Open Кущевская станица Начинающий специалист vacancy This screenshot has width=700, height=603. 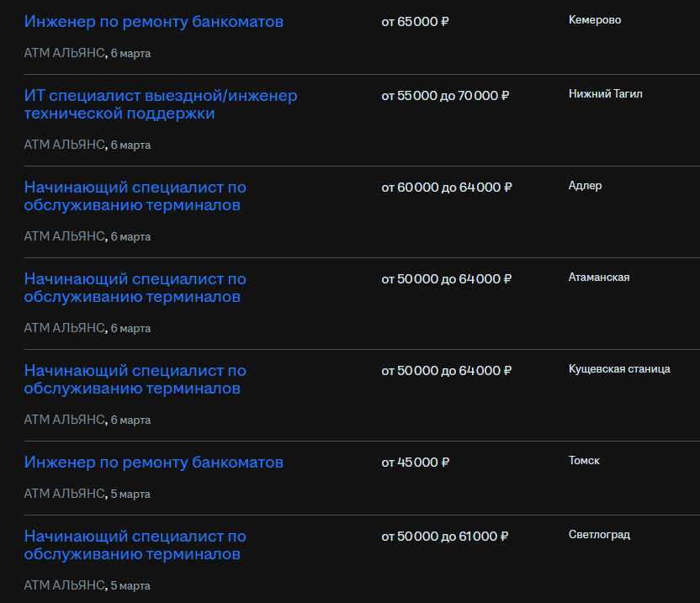(135, 379)
